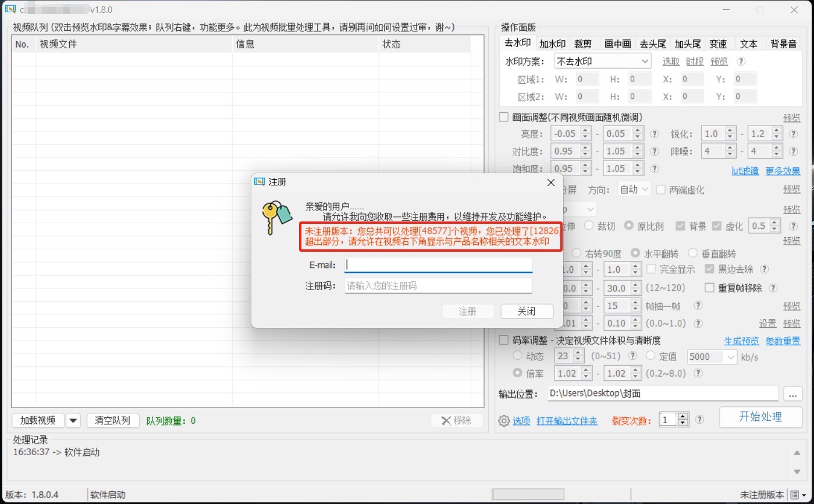Click the gear icon next to 选项
This screenshot has width=814, height=504.
pyautogui.click(x=504, y=420)
